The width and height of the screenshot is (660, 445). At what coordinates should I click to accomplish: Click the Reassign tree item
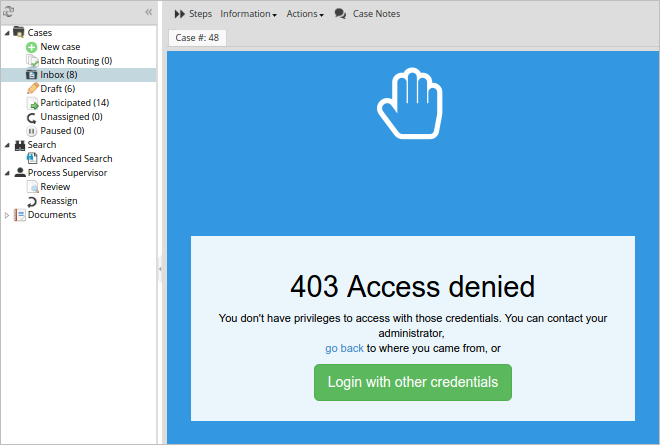(58, 201)
